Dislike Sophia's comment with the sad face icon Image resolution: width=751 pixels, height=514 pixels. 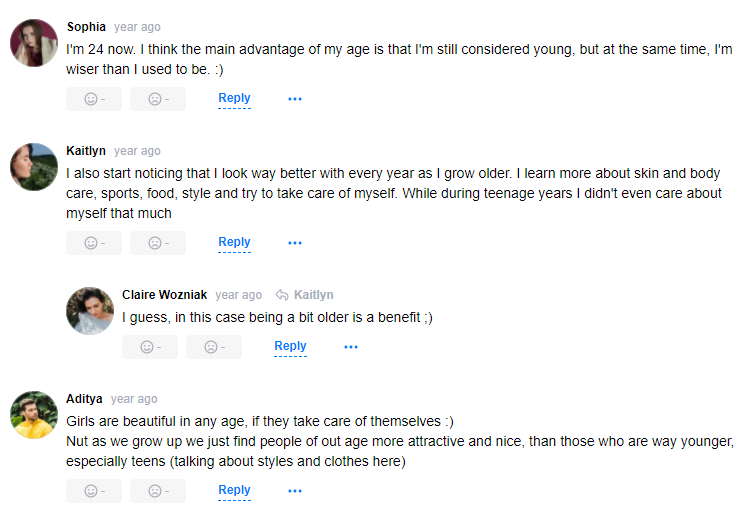click(158, 99)
